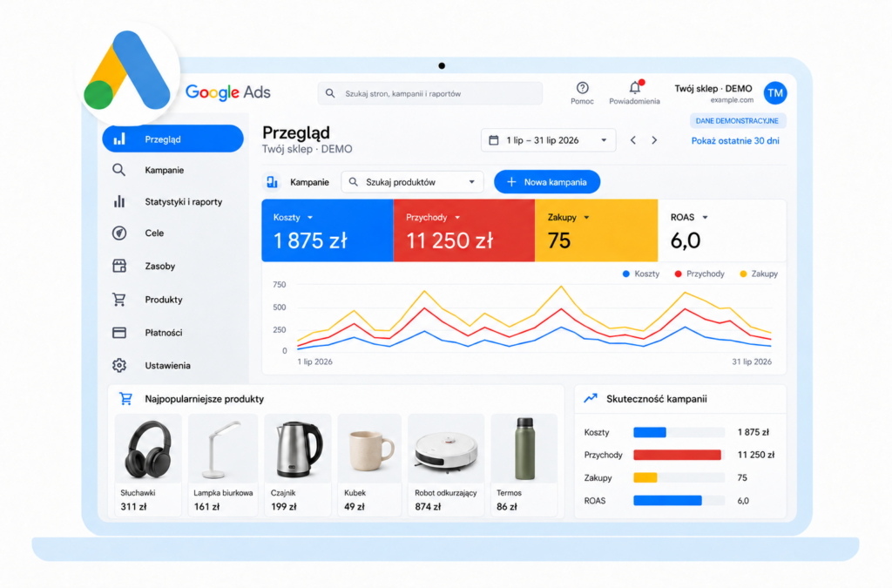This screenshot has height=588, width=892.
Task: Click the calendar icon in date picker
Action: [x=494, y=140]
